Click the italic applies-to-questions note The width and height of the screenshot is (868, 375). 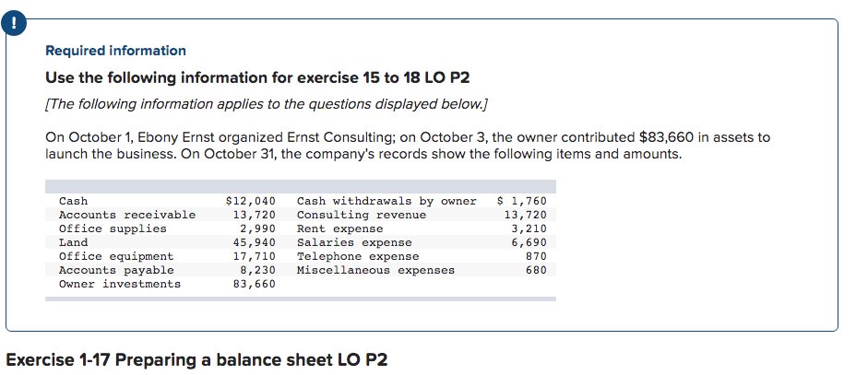(x=267, y=104)
